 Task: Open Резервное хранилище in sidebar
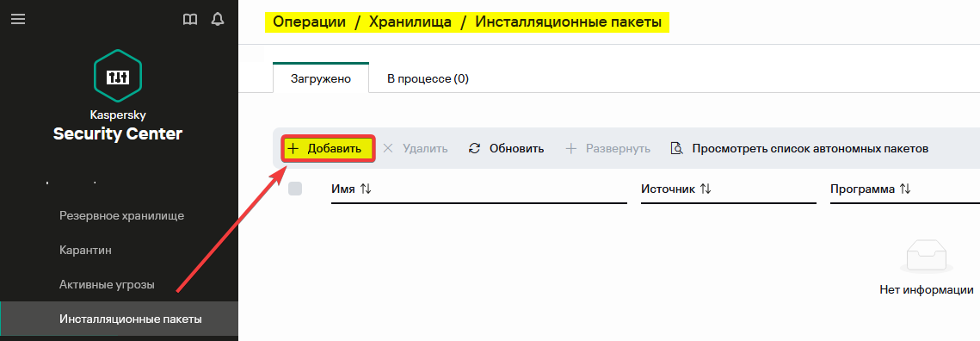tap(122, 216)
